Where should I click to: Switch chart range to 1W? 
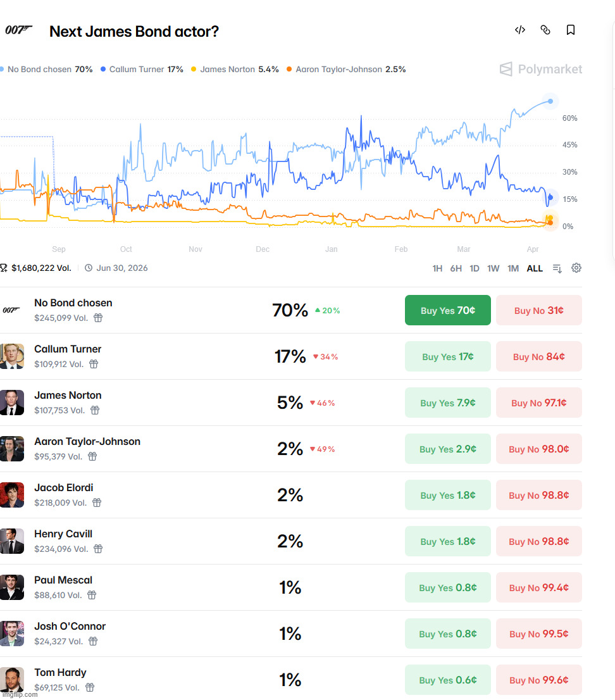494,268
